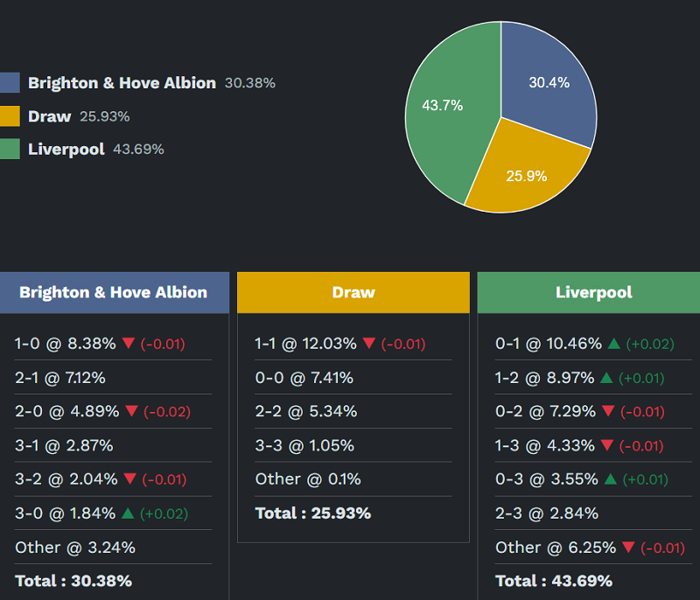Click the red arrow in Liverpool's Other row
The image size is (700, 600).
coord(628,548)
